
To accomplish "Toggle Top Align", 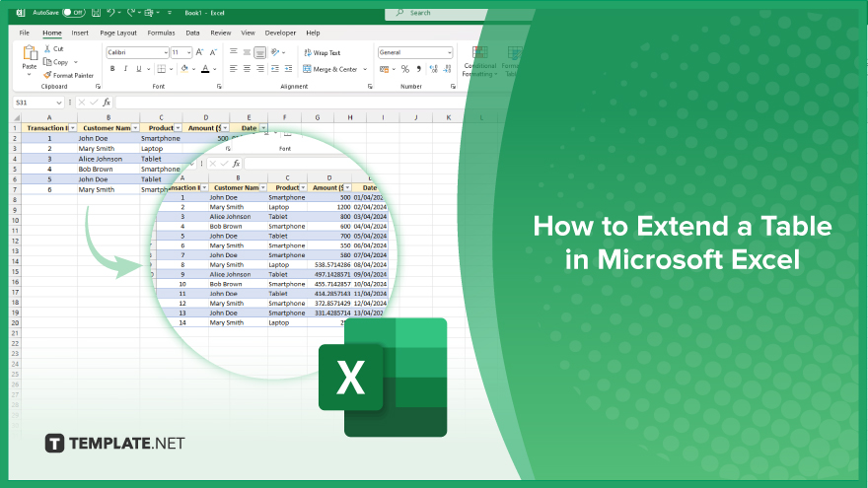I will click(x=234, y=52).
